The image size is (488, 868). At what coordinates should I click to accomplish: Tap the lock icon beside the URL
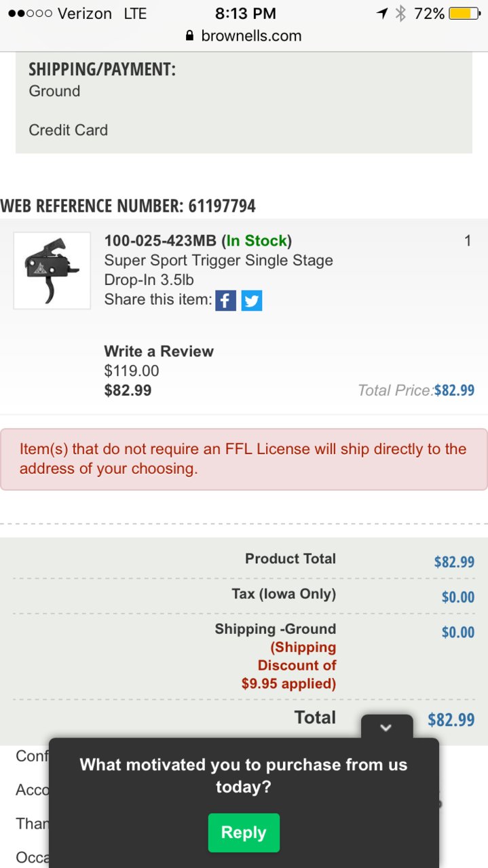click(190, 36)
